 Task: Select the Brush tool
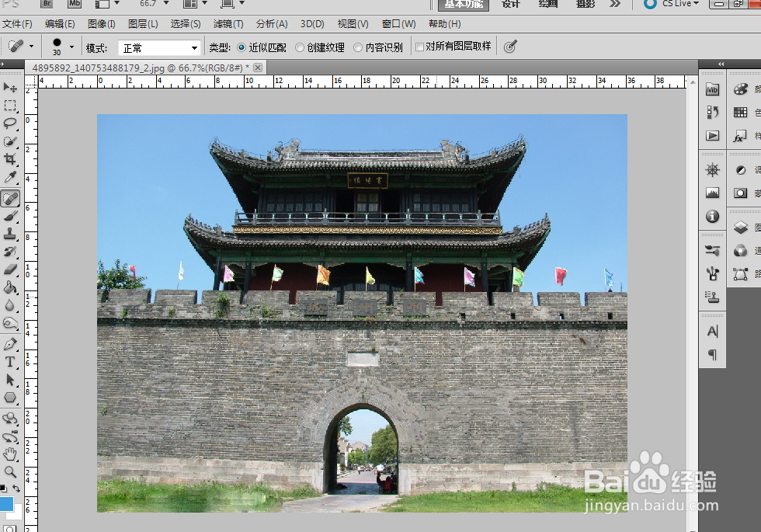tap(10, 217)
